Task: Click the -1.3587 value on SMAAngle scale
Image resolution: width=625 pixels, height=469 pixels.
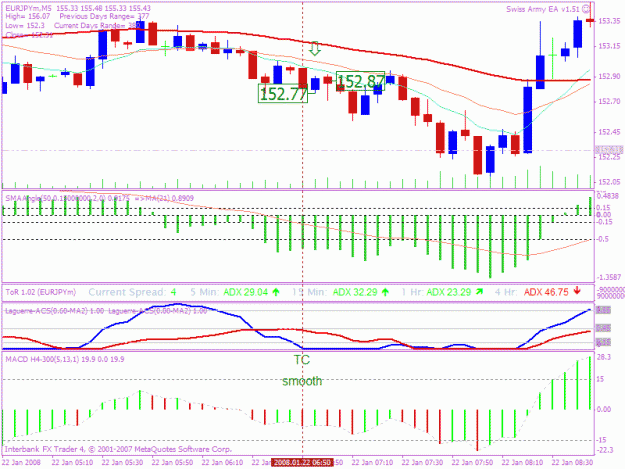Action: tap(609, 277)
